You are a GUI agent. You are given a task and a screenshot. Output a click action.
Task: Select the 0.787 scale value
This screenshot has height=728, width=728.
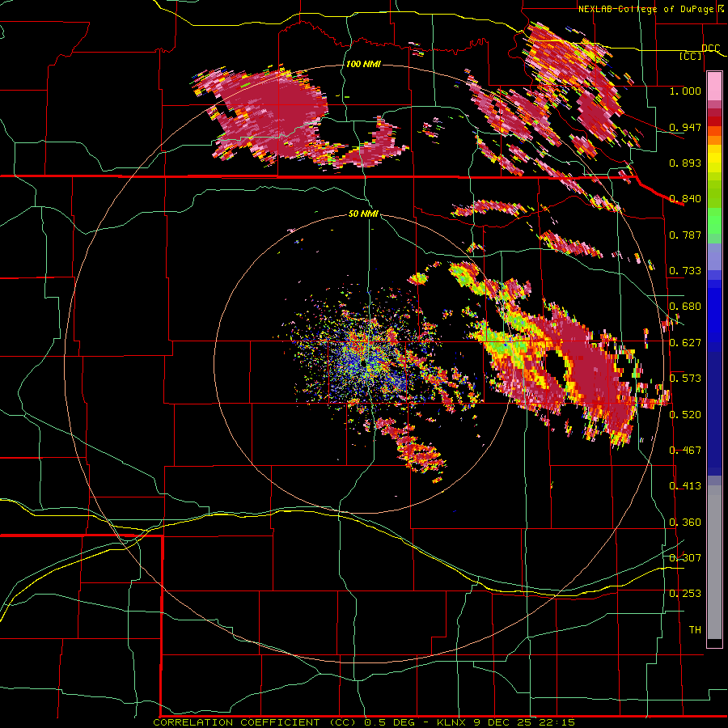(685, 235)
